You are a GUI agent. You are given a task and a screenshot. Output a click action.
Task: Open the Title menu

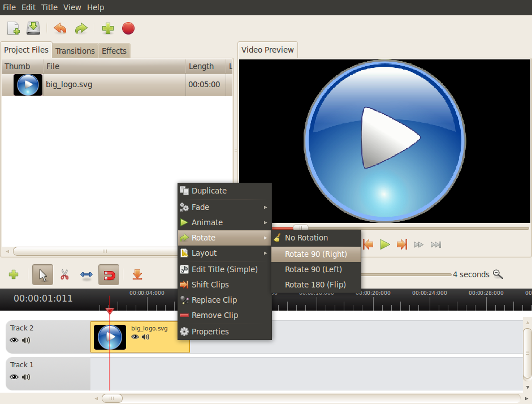[x=49, y=7]
